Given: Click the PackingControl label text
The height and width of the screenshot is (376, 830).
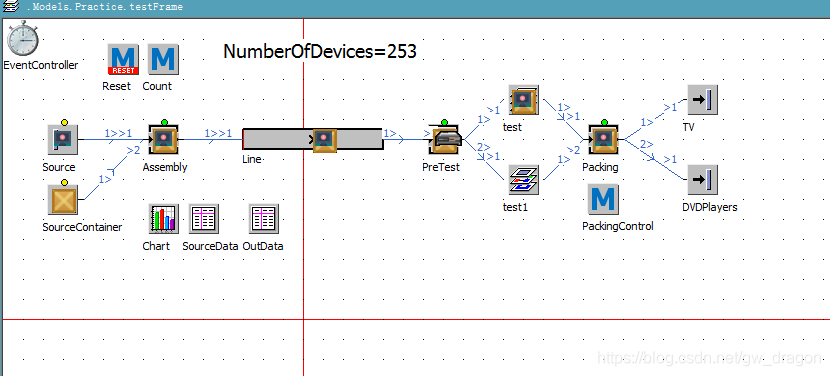Looking at the screenshot, I should tap(618, 226).
